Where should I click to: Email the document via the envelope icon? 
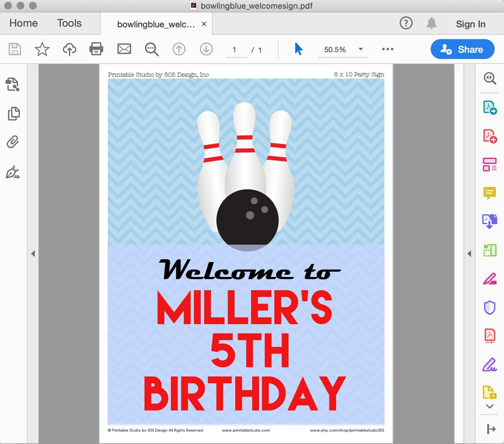point(124,49)
